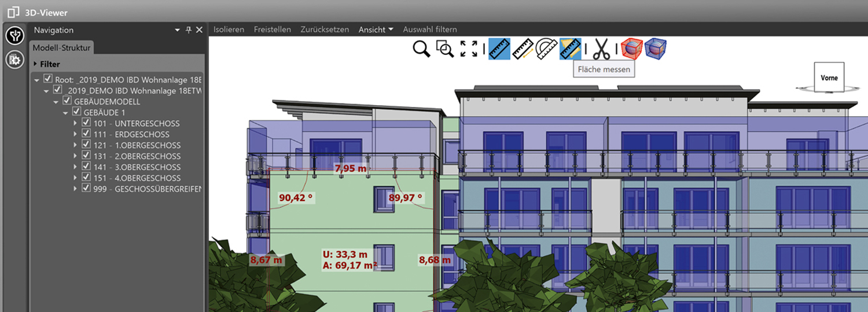The height and width of the screenshot is (312, 868).
Task: Click Auswahl filtern in the toolbar
Action: (x=429, y=29)
